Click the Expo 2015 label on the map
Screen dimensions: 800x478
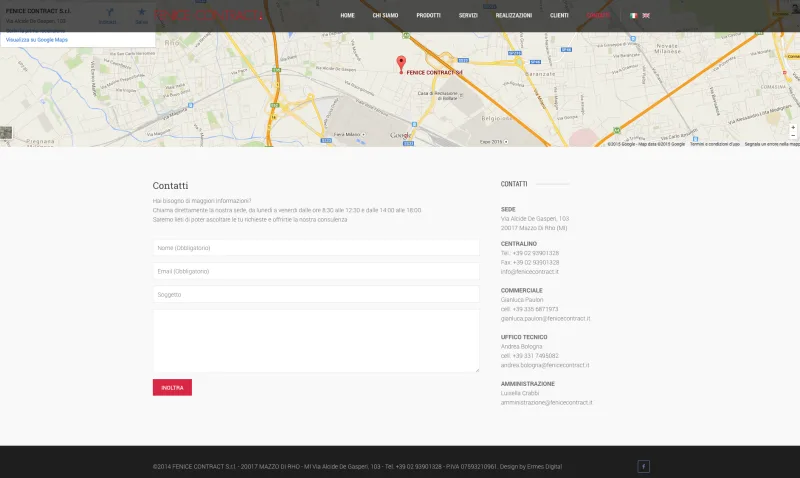click(x=491, y=142)
